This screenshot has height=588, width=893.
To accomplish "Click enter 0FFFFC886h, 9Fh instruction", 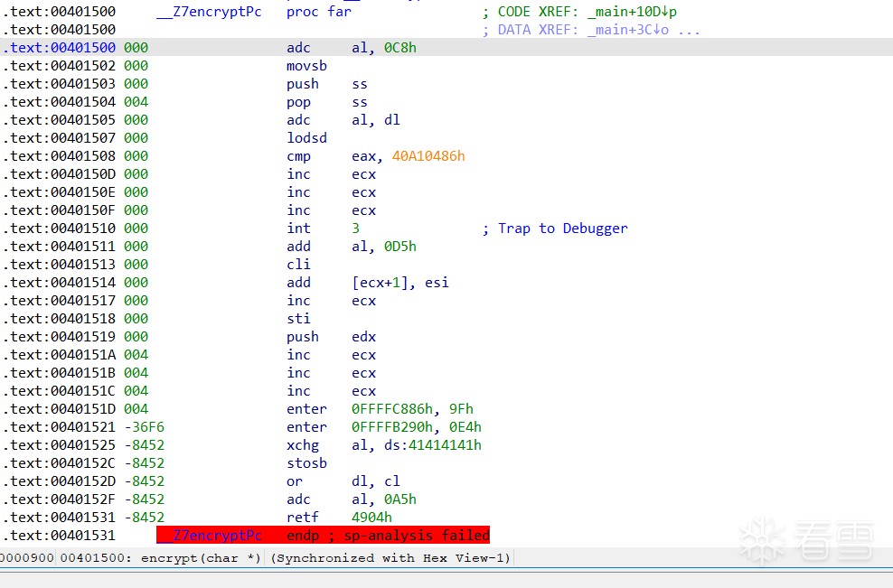I will (380, 409).
